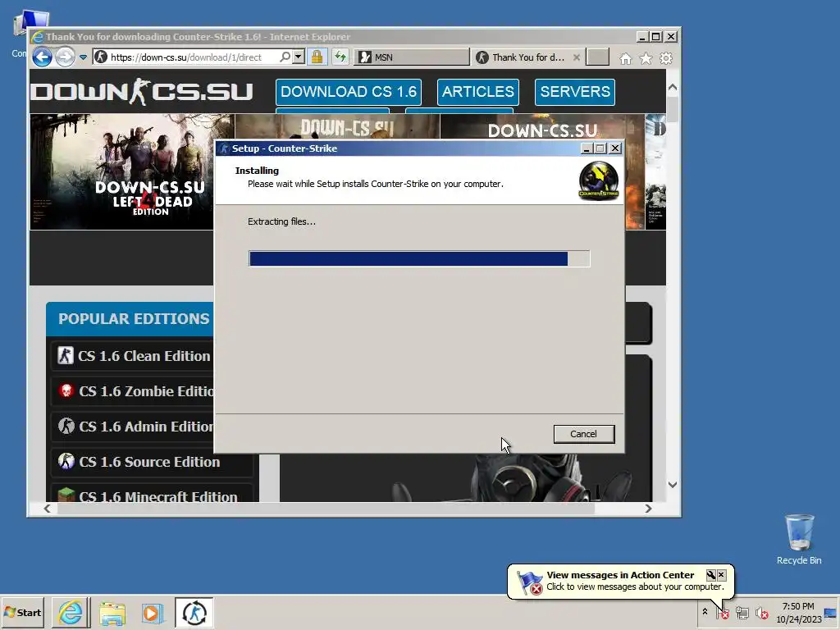This screenshot has height=630, width=840.
Task: Click the Action Center flag tray icon
Action: [x=722, y=612]
